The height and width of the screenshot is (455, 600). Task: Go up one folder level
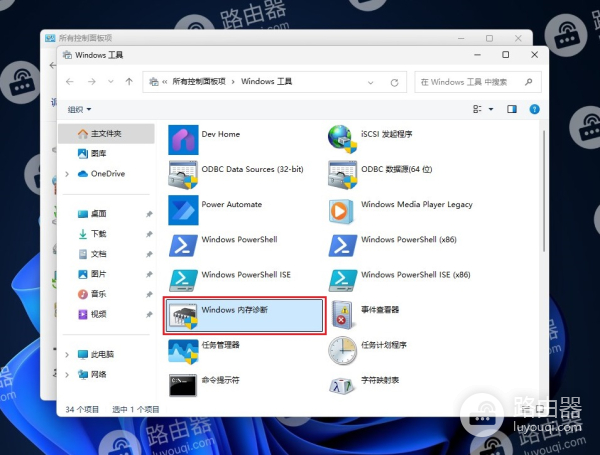click(x=129, y=82)
